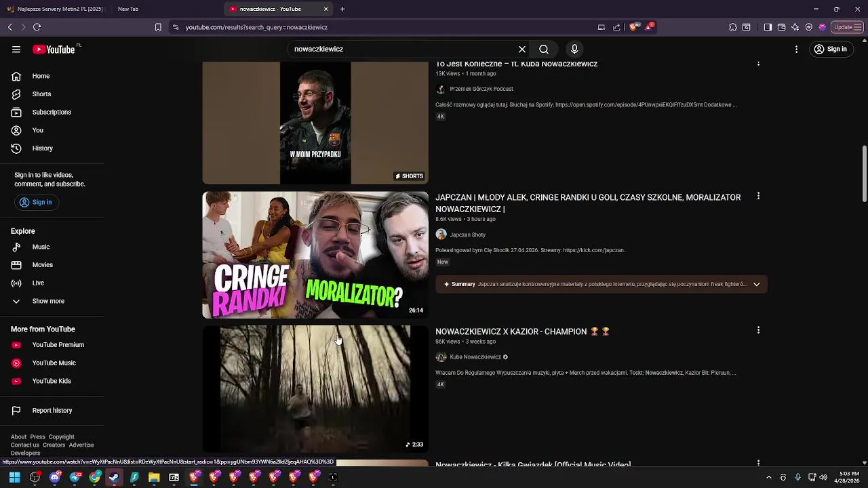Open the NOWACZKIEWICZ X KAZIOR - CHAMPION title
Image resolution: width=868 pixels, height=488 pixels.
point(522,331)
